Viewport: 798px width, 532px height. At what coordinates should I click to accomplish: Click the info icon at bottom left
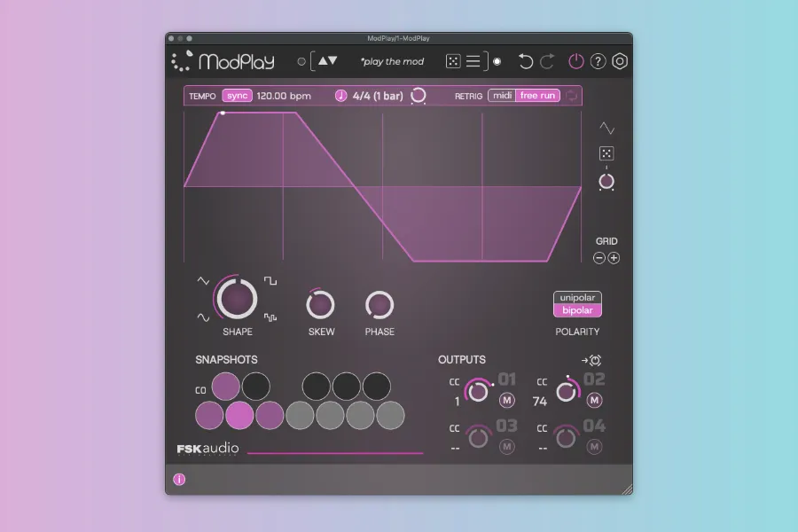[179, 480]
